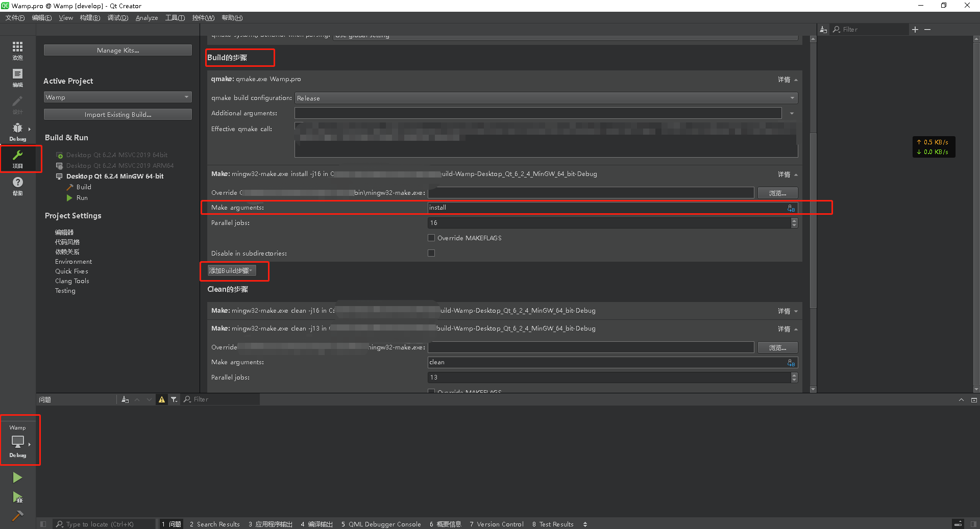980x529 pixels.
Task: Select Build under Desktop Qt MinGW kit
Action: click(84, 187)
